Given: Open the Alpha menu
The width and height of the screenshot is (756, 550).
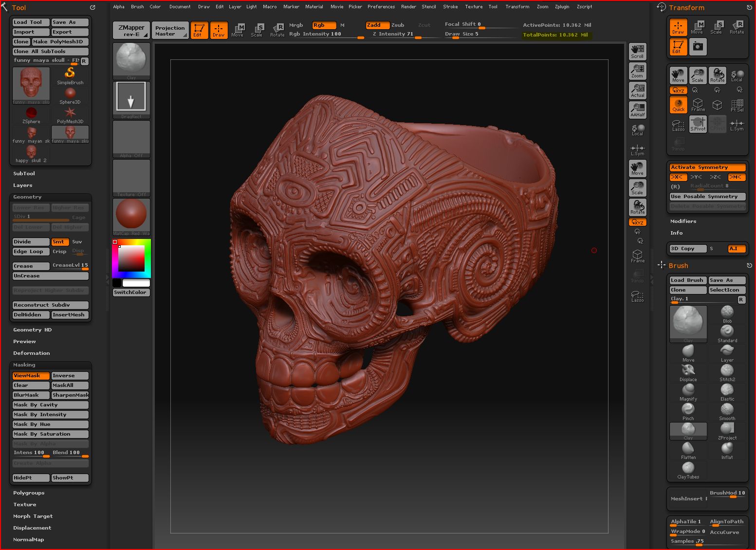Looking at the screenshot, I should click(119, 7).
